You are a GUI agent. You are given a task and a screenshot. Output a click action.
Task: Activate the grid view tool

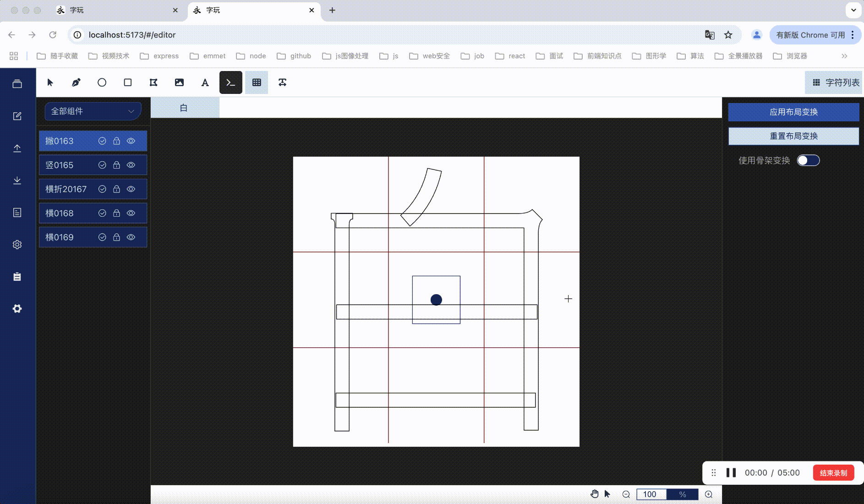pos(257,82)
